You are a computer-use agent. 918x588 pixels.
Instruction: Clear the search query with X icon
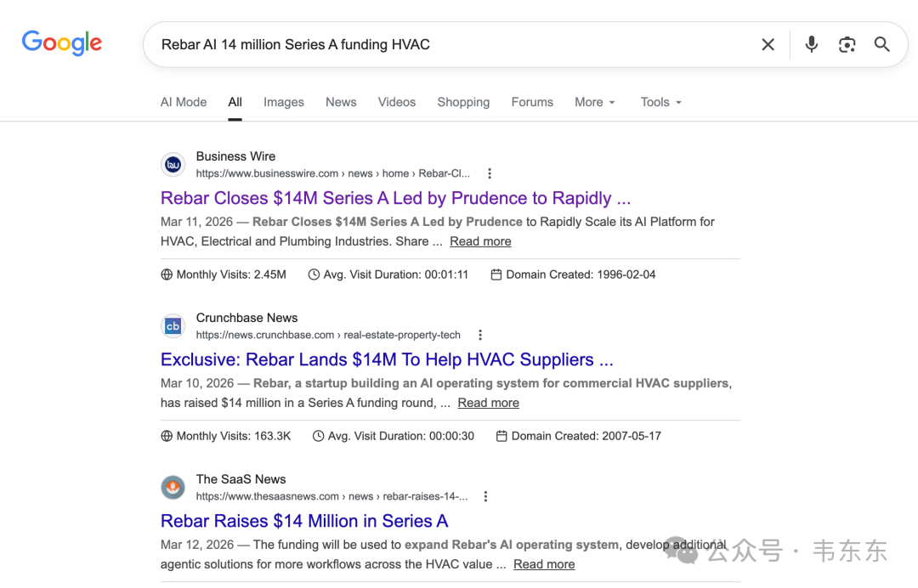pyautogui.click(x=768, y=44)
